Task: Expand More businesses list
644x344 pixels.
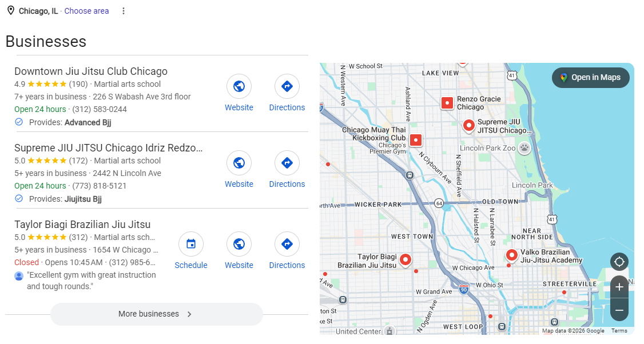Action: (x=157, y=314)
